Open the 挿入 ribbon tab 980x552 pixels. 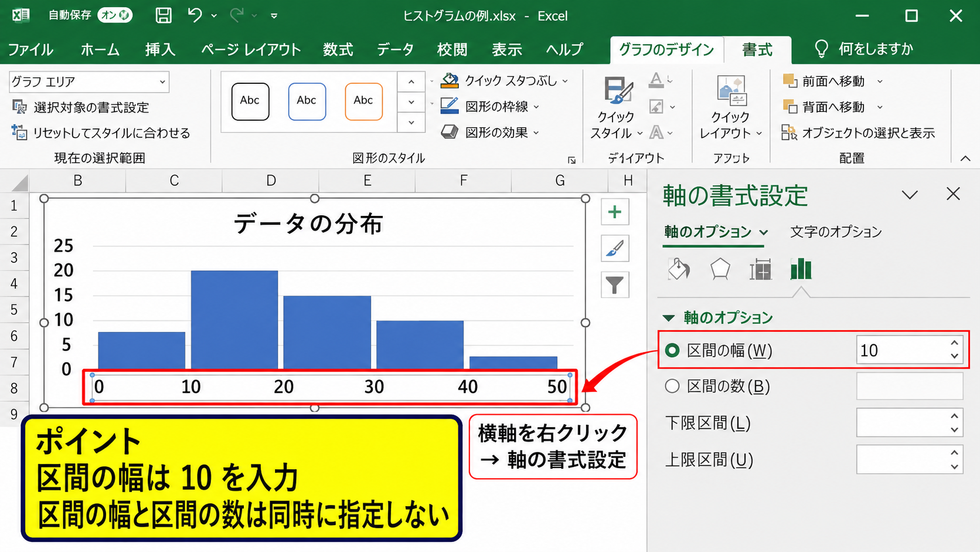point(160,49)
